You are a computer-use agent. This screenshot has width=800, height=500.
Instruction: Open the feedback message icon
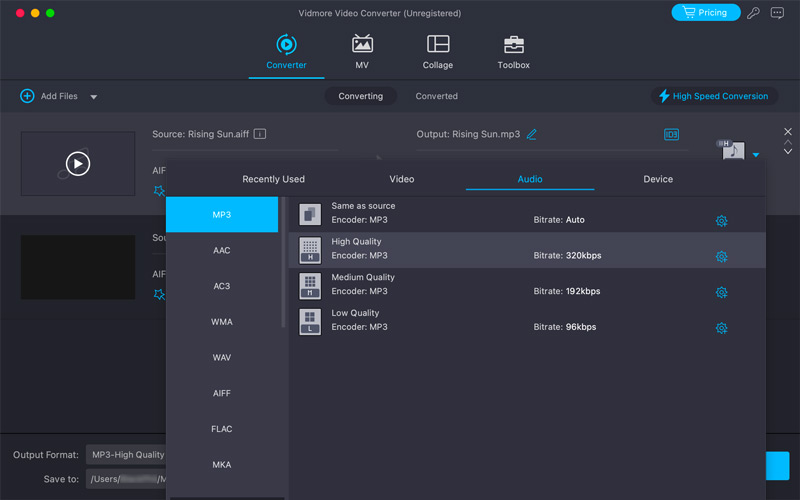point(777,13)
